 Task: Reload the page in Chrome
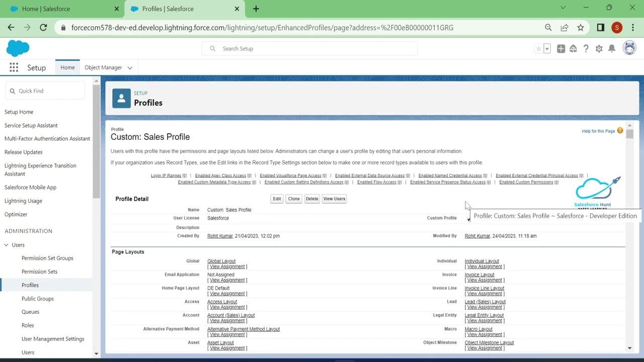point(43,28)
